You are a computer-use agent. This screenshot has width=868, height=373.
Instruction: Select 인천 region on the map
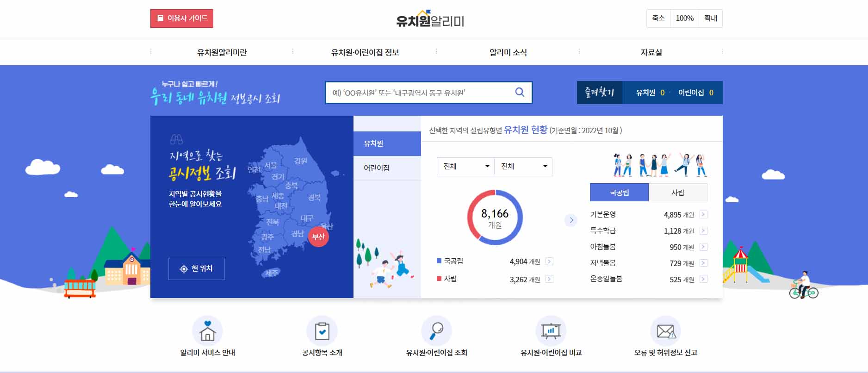tap(254, 170)
